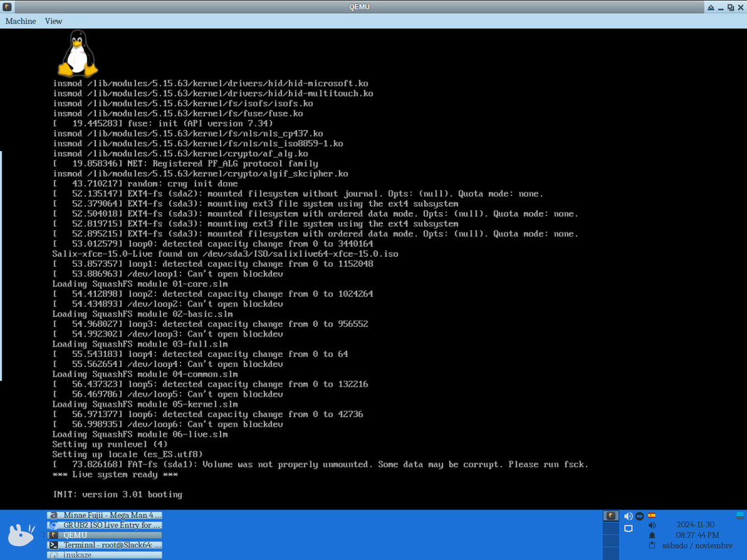The image size is (747, 560).
Task: Click the taskbar handle dots left of QEMU
Action: coord(44,535)
